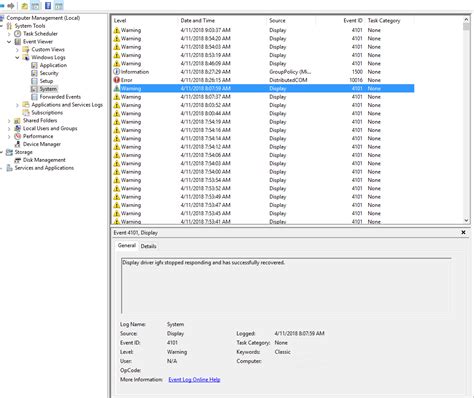Select the Computer Management (Local) root node
Screen dimensions: 474x398
[x=43, y=18]
